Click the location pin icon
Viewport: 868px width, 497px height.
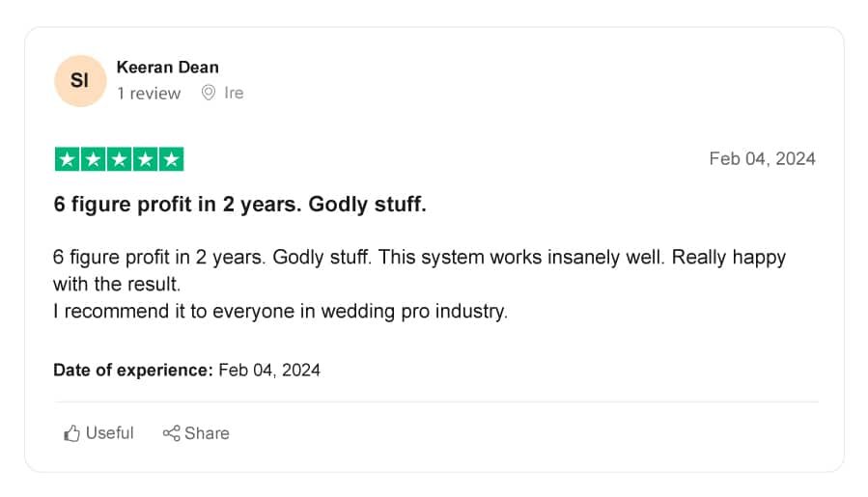click(x=209, y=93)
